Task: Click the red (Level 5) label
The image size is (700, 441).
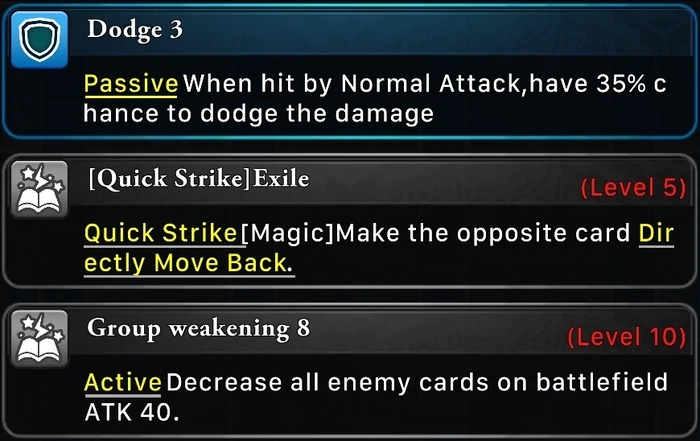Action: (633, 187)
